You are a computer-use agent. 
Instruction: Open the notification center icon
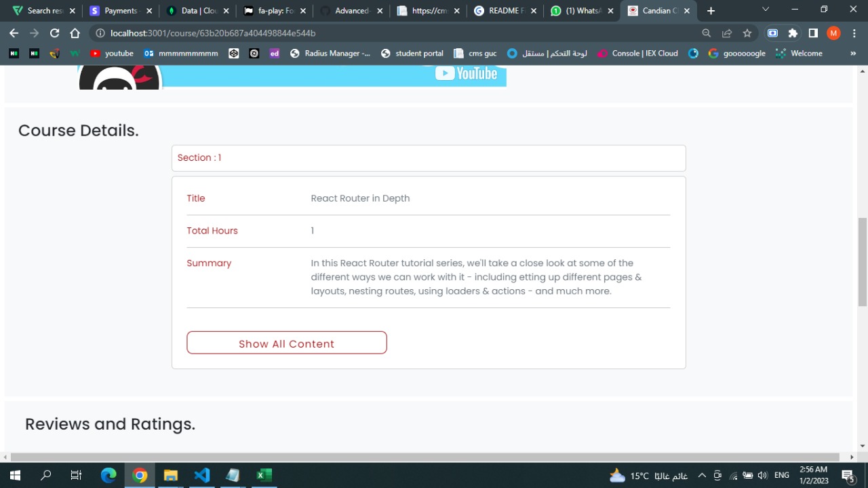coord(847,476)
